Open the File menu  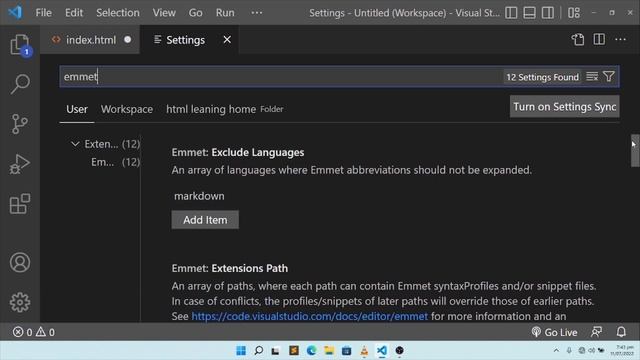(x=43, y=13)
